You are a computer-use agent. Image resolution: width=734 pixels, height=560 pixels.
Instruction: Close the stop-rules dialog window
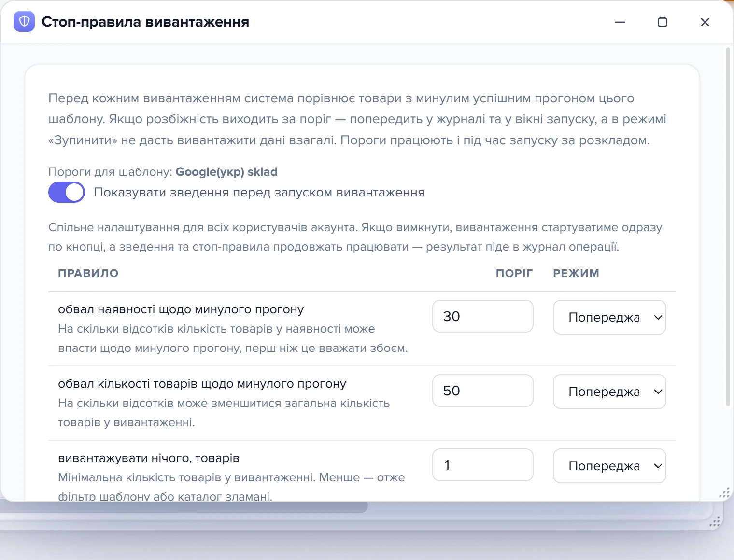(705, 22)
